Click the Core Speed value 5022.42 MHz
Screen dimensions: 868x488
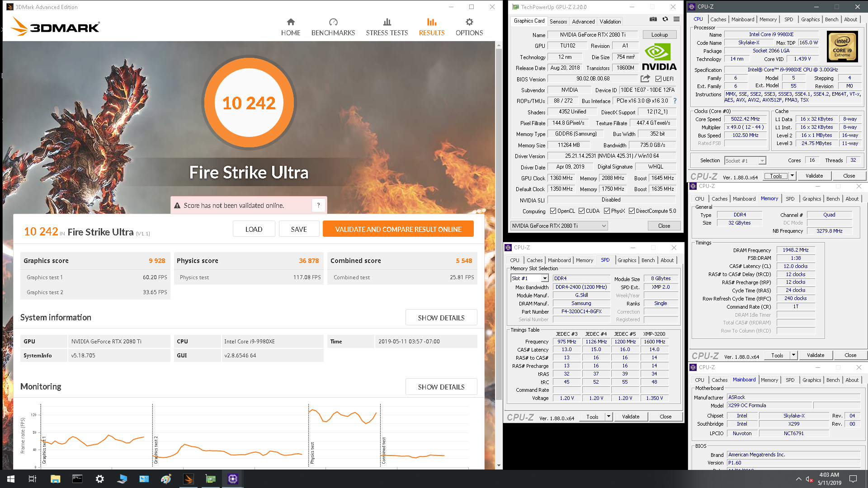click(x=745, y=119)
